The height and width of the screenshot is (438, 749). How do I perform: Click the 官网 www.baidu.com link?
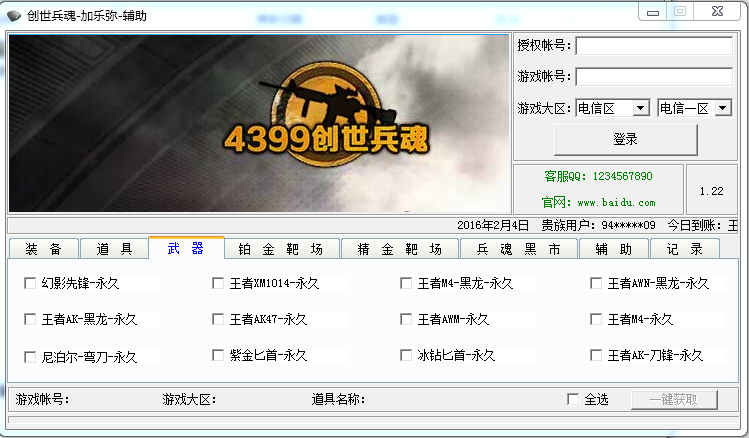click(x=599, y=203)
